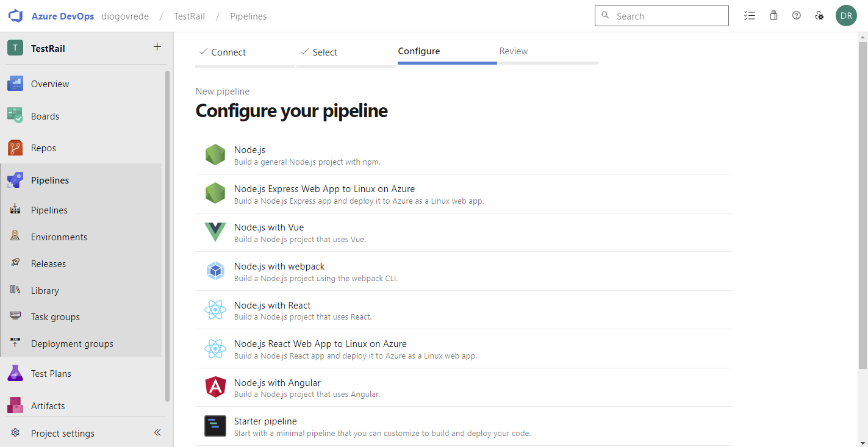Click the Azure DevOps logo icon

point(15,16)
